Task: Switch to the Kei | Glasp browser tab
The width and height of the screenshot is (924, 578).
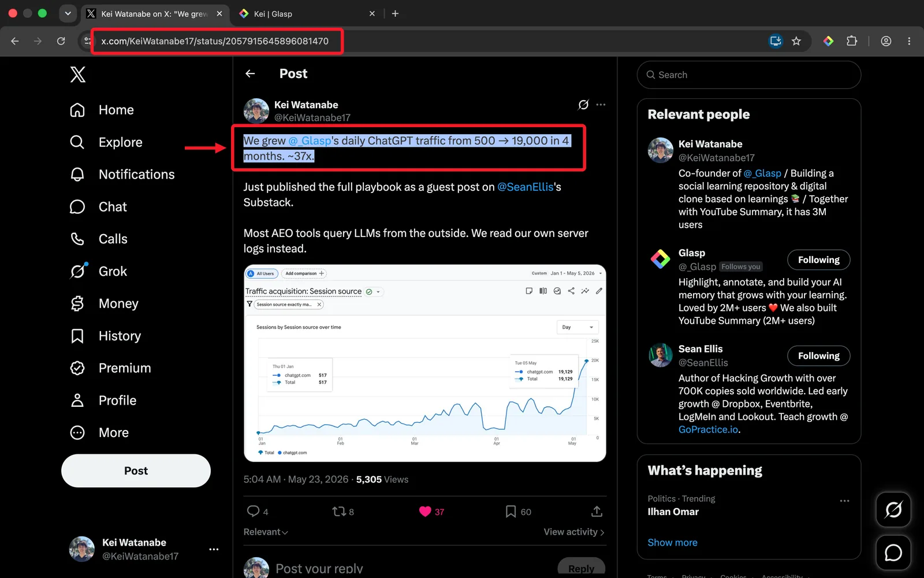Action: coord(306,14)
